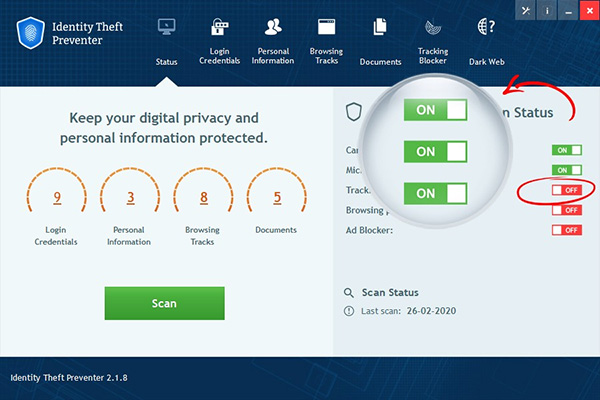Open the 8 browsing tracks count link

coord(204,197)
